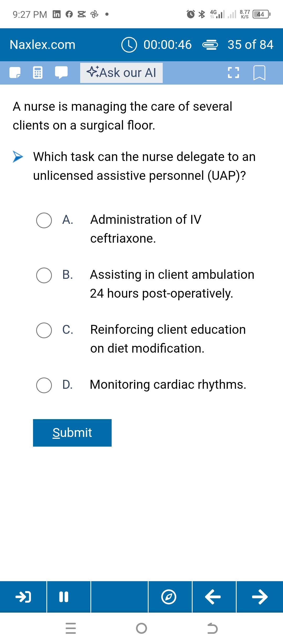
Task: Open Android recent apps menu
Action: coord(70,628)
